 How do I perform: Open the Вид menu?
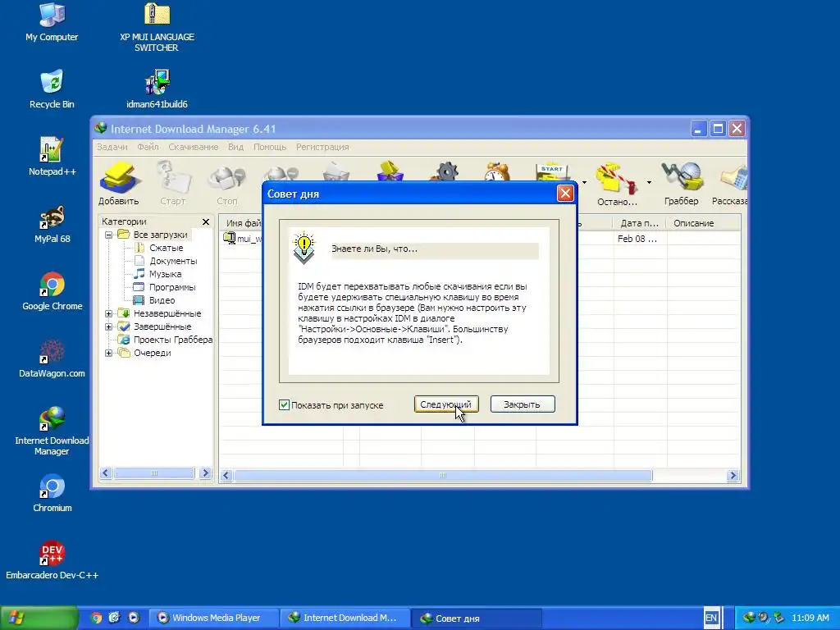click(x=235, y=147)
